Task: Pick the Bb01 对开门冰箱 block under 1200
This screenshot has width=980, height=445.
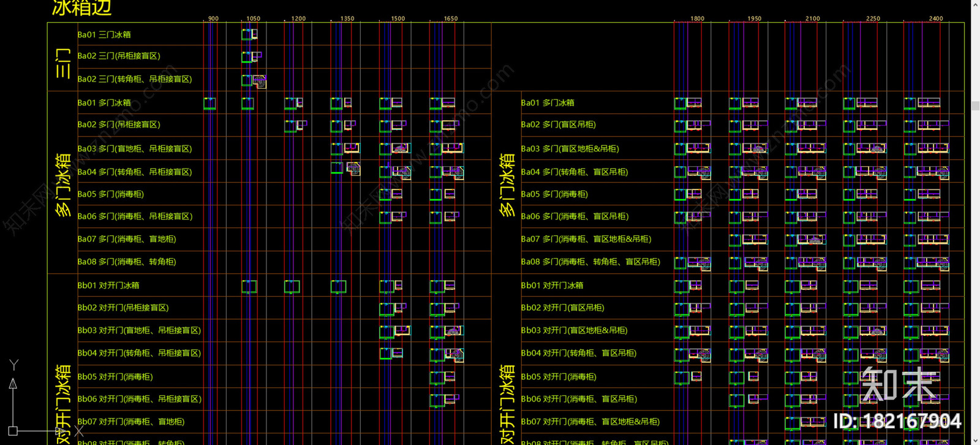Action: (x=292, y=286)
